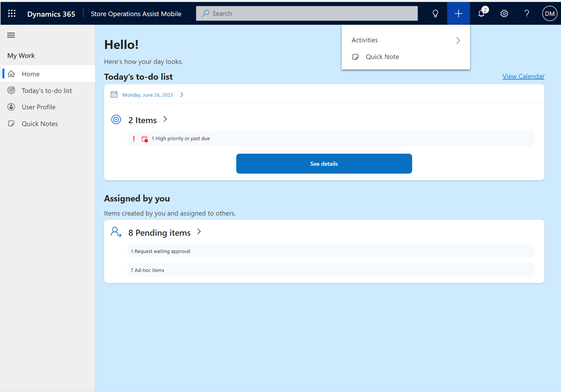Open the help question mark icon

[x=527, y=13]
